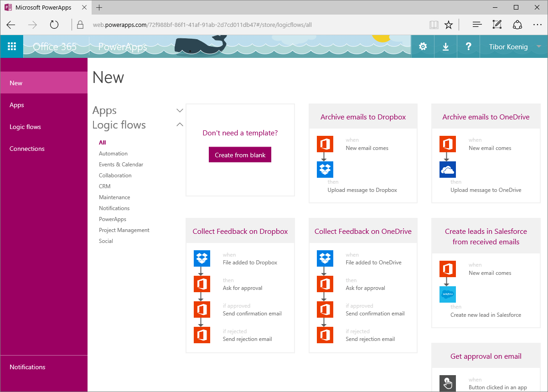Select New in the left sidebar
The height and width of the screenshot is (392, 548).
[x=44, y=83]
